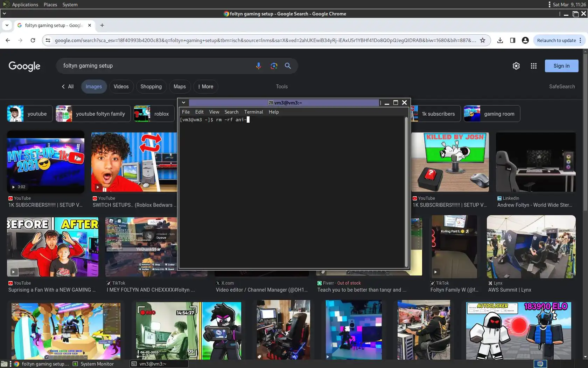The width and height of the screenshot is (588, 368).
Task: Close the foltyn gaming setup tab
Action: tap(90, 25)
